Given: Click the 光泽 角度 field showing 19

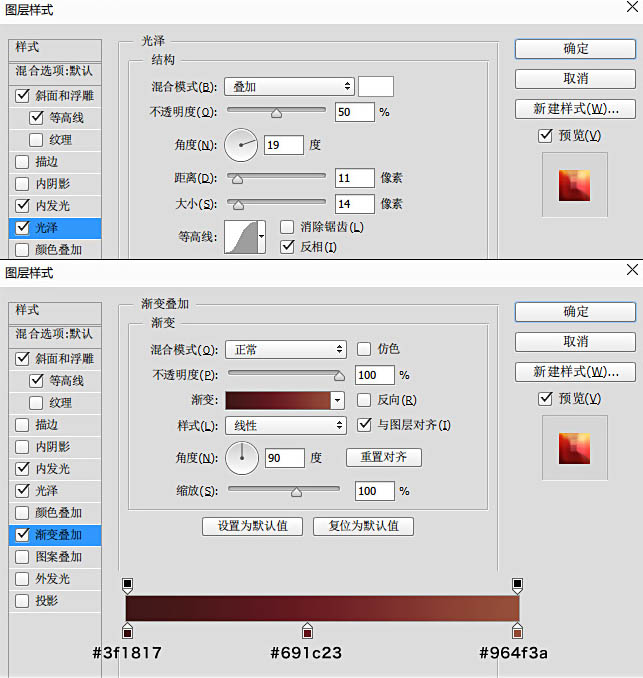Looking at the screenshot, I should (x=284, y=145).
